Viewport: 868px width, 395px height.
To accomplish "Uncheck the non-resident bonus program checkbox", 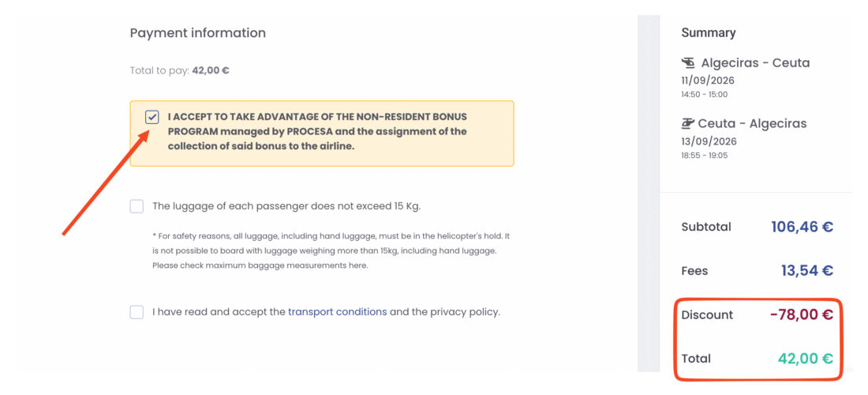I will pyautogui.click(x=152, y=117).
